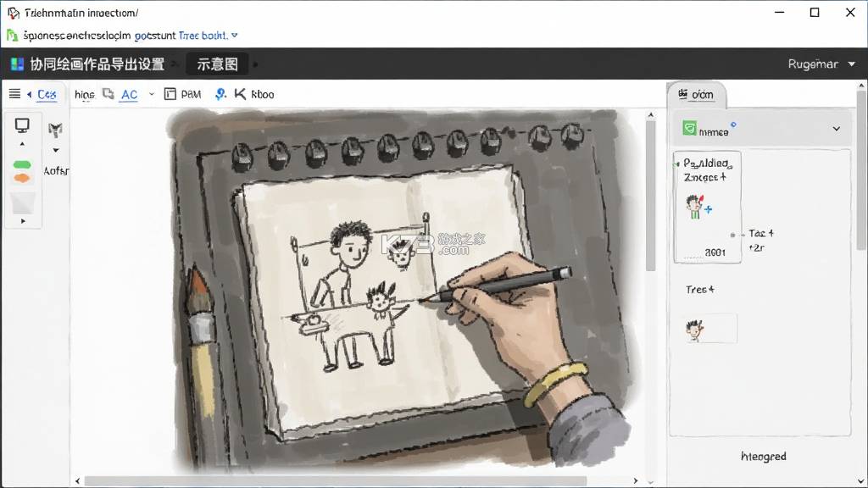Click the PaM panel layout icon

(170, 94)
